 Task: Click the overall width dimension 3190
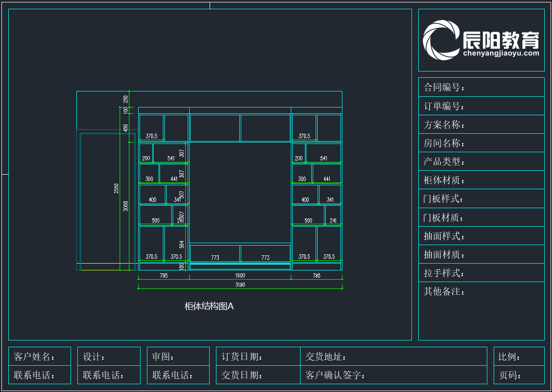(x=240, y=285)
